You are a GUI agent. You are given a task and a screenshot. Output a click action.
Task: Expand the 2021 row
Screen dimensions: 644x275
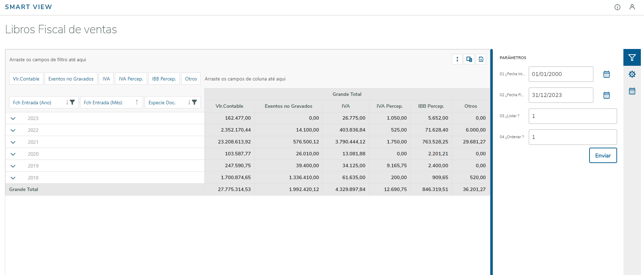click(x=13, y=142)
